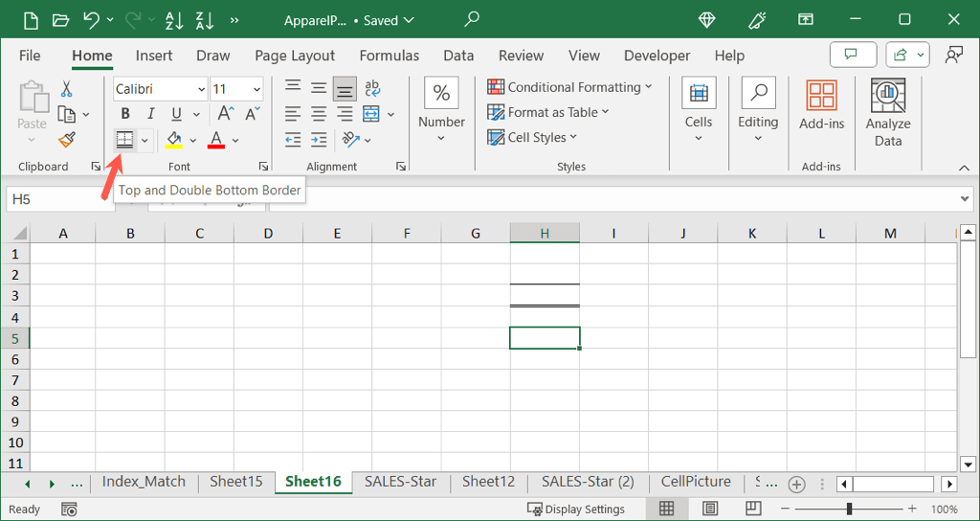
Task: Click the Format Painter brush icon
Action: [66, 140]
